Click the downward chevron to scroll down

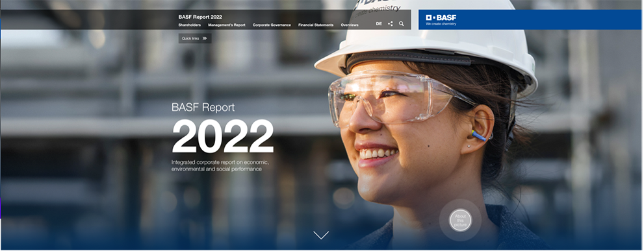(321, 235)
